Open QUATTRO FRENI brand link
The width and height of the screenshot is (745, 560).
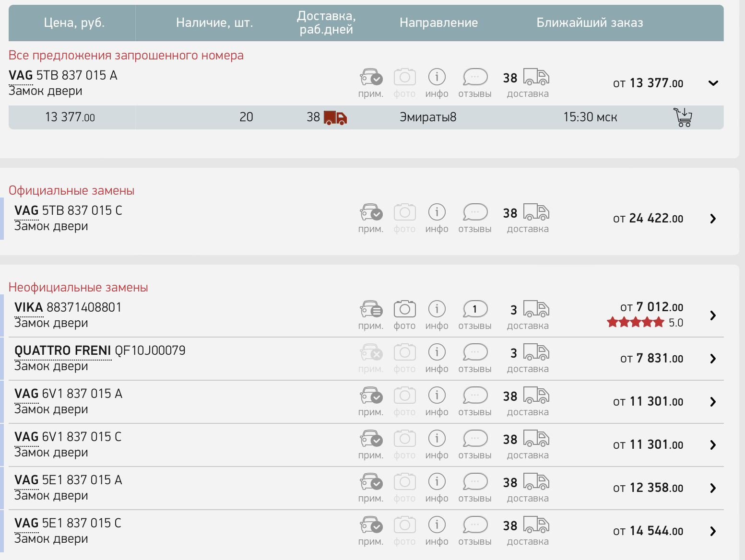pyautogui.click(x=63, y=350)
